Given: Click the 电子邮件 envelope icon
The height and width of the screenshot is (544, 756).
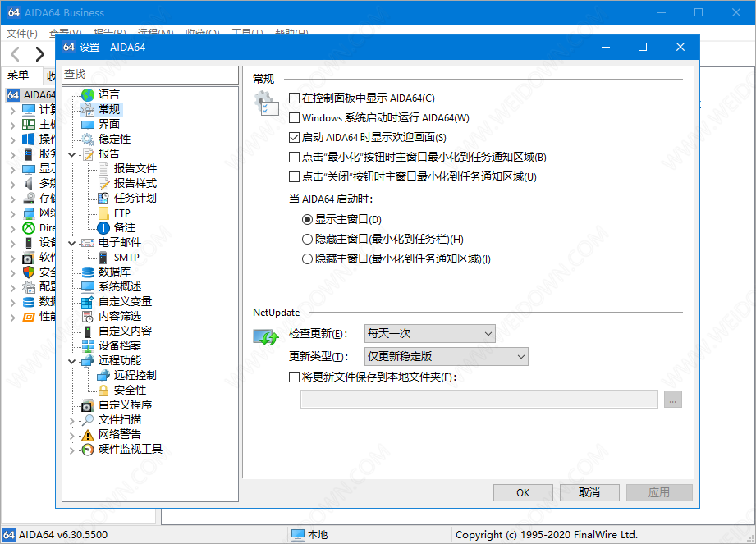Looking at the screenshot, I should (88, 243).
